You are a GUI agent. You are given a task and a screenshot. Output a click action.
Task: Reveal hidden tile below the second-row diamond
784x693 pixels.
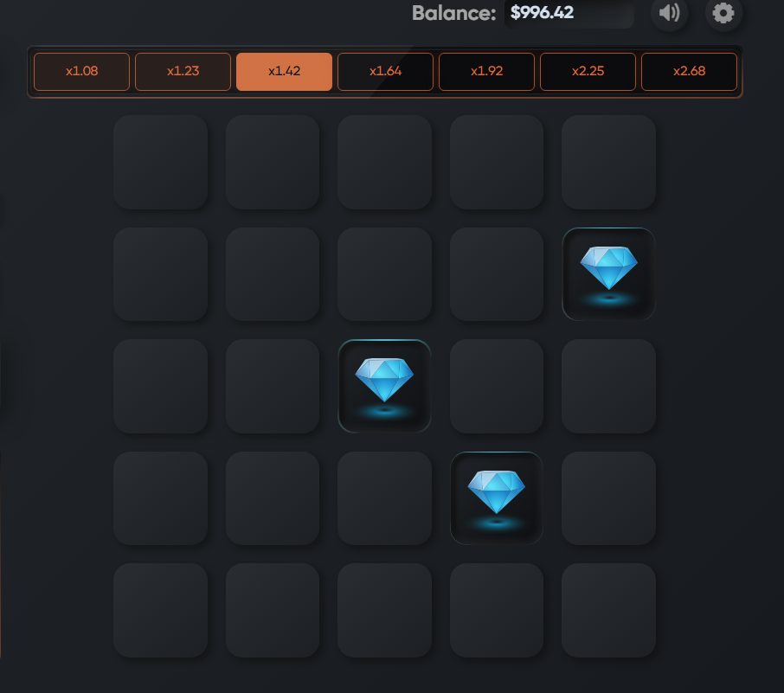point(608,386)
